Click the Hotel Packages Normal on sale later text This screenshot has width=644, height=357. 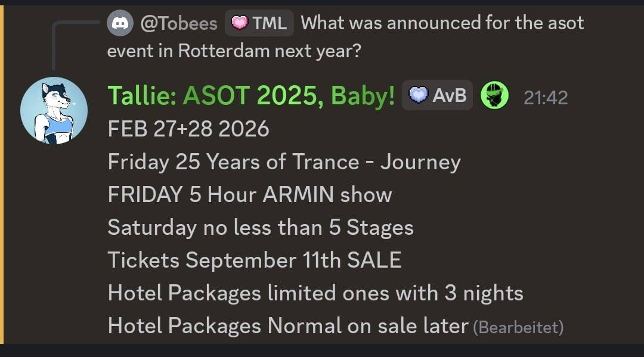(288, 326)
